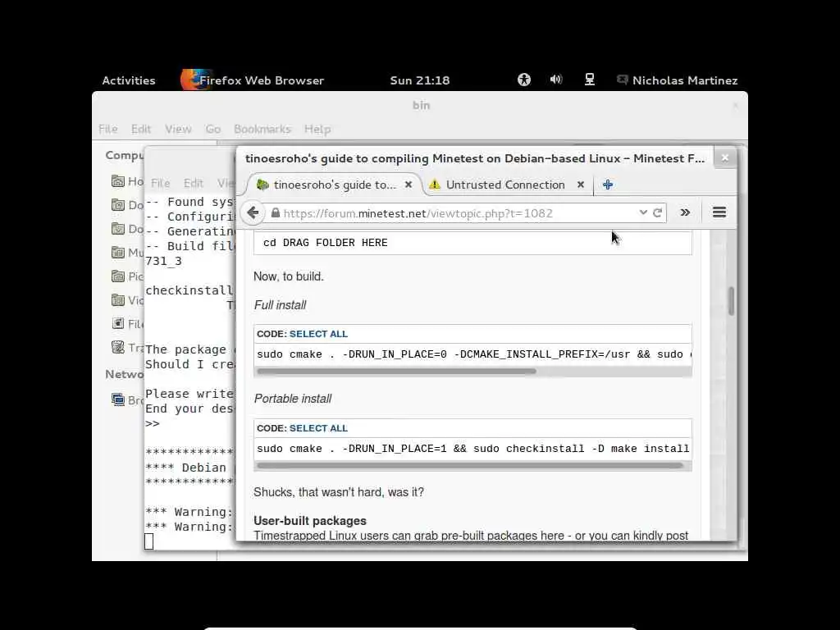Open Firefox hamburger menu
This screenshot has height=630, width=840.
(x=719, y=212)
